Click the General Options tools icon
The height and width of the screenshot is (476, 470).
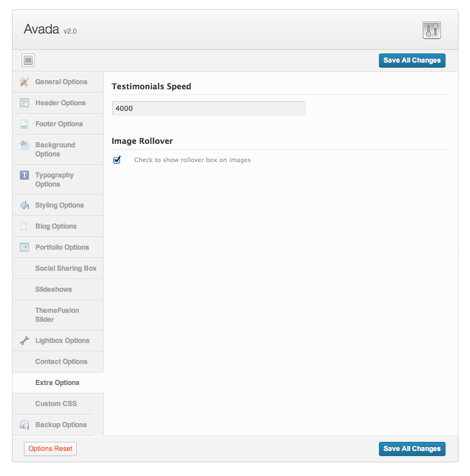coord(24,82)
